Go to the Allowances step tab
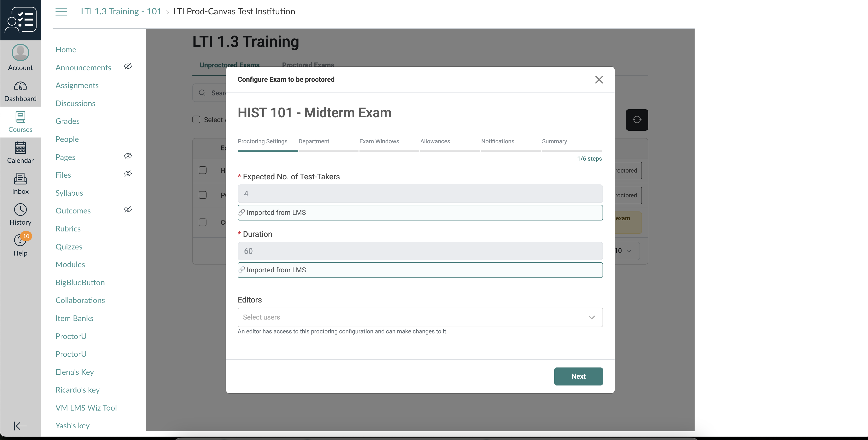 pos(435,141)
